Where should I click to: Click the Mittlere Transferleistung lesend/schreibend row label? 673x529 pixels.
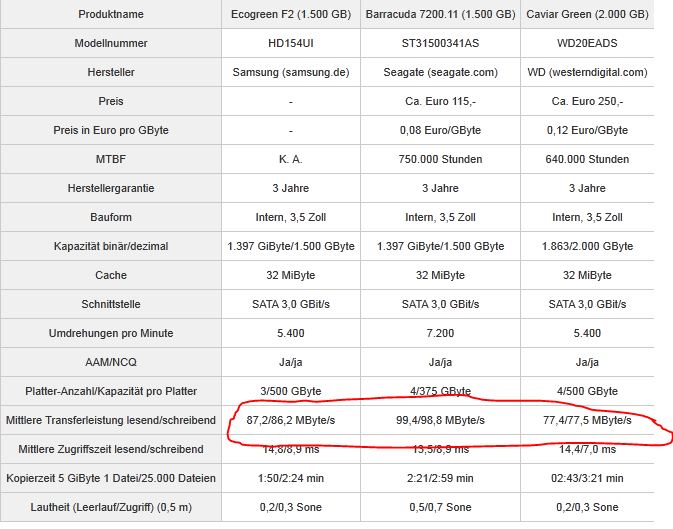(111, 421)
